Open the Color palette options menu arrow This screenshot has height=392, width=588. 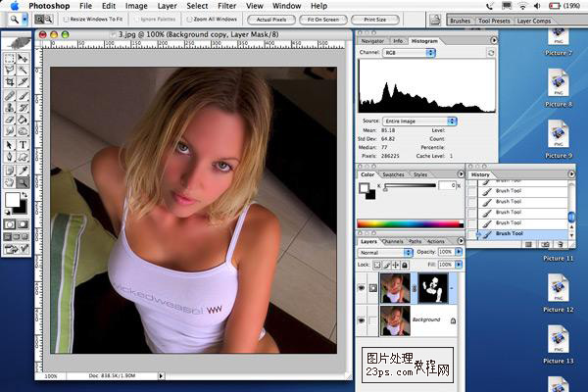point(461,174)
